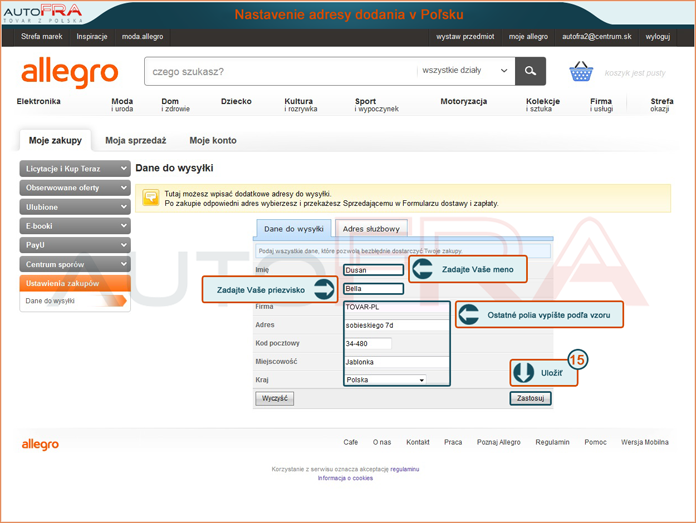Open the 'wszystkie działy' category dropdown
Image resolution: width=696 pixels, height=523 pixels.
tap(465, 71)
